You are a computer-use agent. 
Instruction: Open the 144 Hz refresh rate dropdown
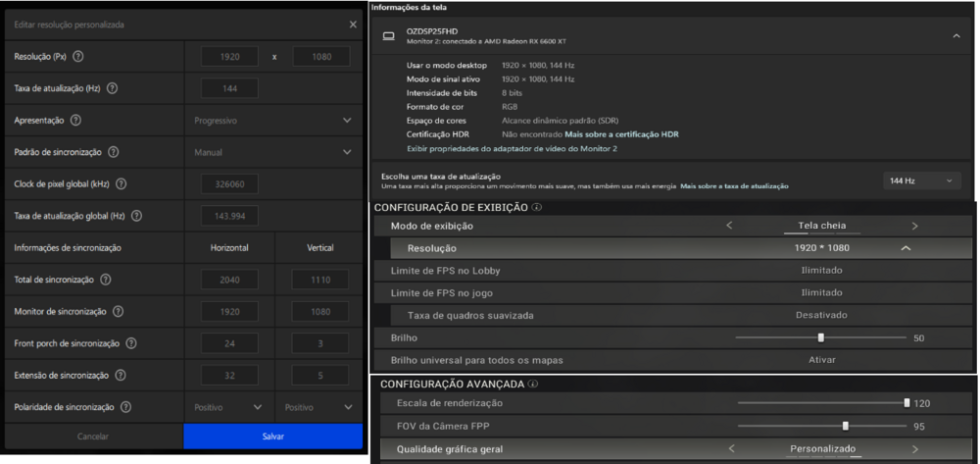[x=921, y=181]
